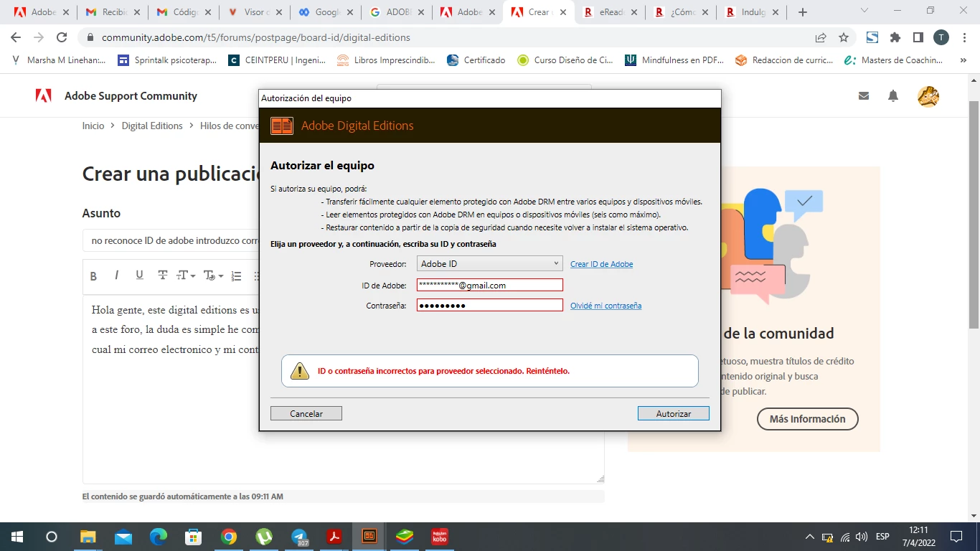980x551 pixels.
Task: Open the Libros Imprescindib bookmark
Action: (386, 60)
